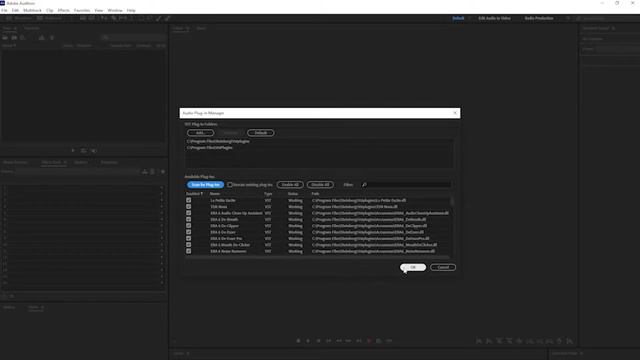Open the Multitrack menu
The height and width of the screenshot is (360, 640).
tap(32, 10)
